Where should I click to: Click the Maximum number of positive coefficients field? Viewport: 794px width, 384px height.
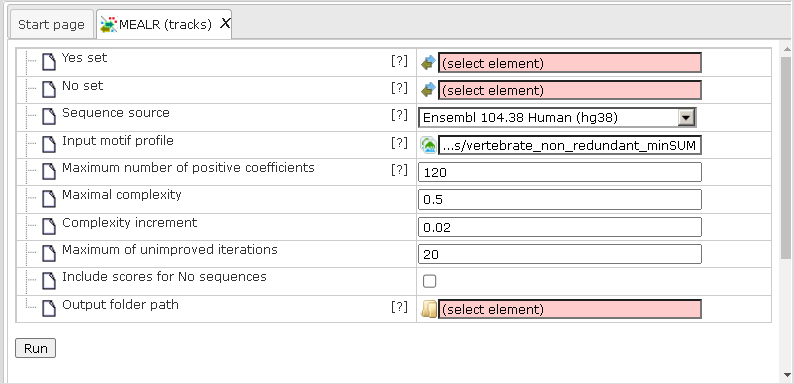click(560, 172)
